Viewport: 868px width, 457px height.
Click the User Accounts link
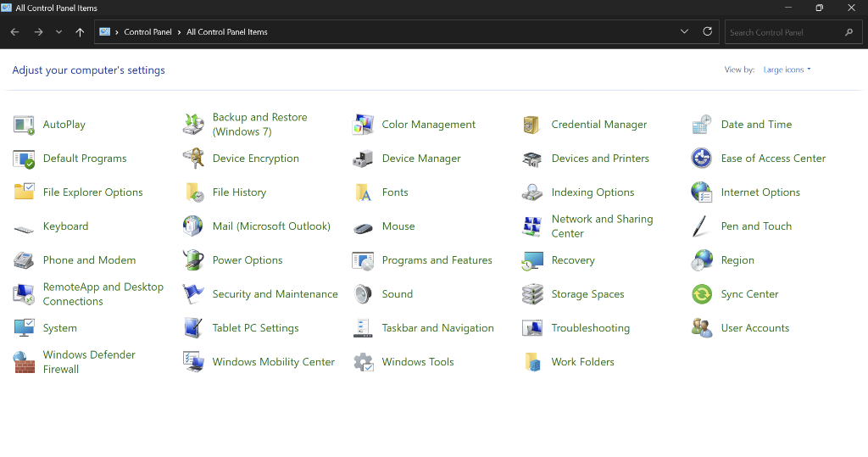click(755, 328)
